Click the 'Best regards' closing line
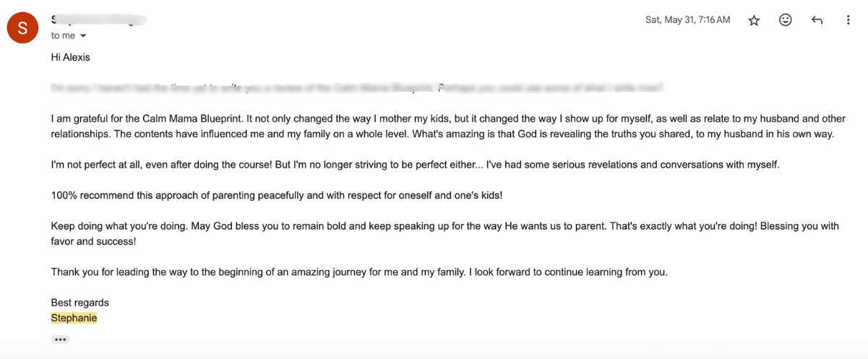 pos(80,303)
